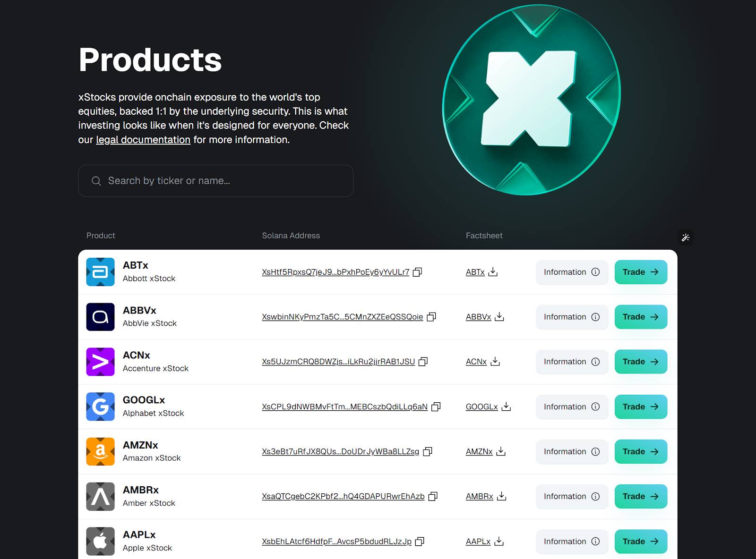Click Trade for Apple AAPLx
The width and height of the screenshot is (756, 559).
tap(640, 541)
